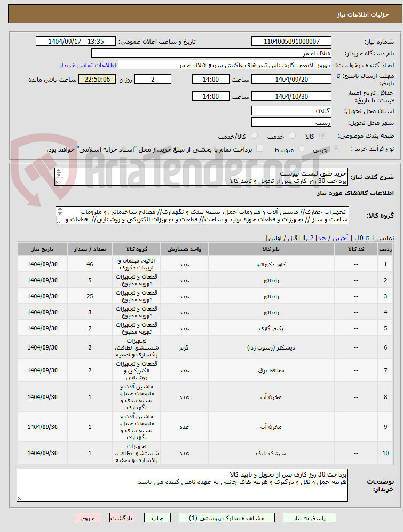Screen dimensions: 403x532
Task: Jump to آخرین last page link
Action: 340,238
